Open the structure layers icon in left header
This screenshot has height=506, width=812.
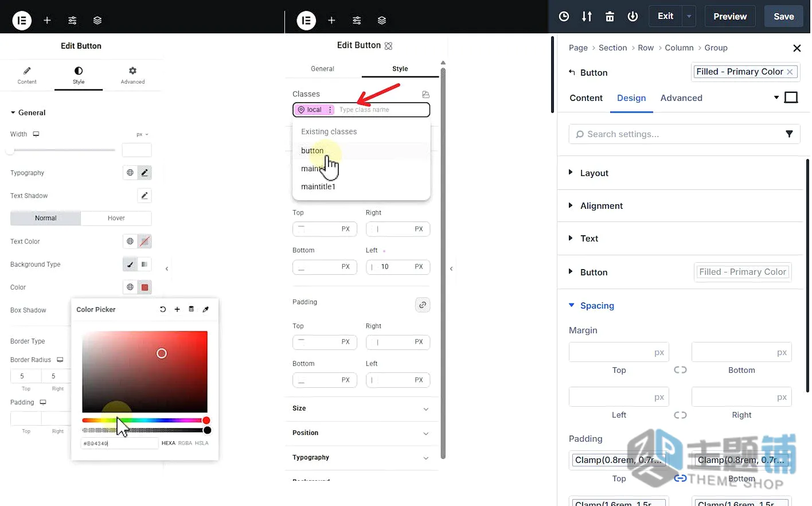click(97, 21)
